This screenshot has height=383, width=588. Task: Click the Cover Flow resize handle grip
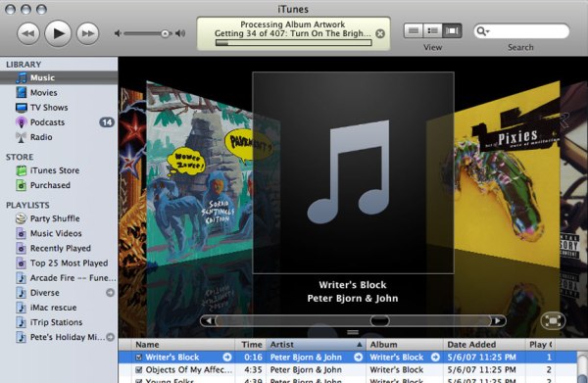[x=353, y=332]
